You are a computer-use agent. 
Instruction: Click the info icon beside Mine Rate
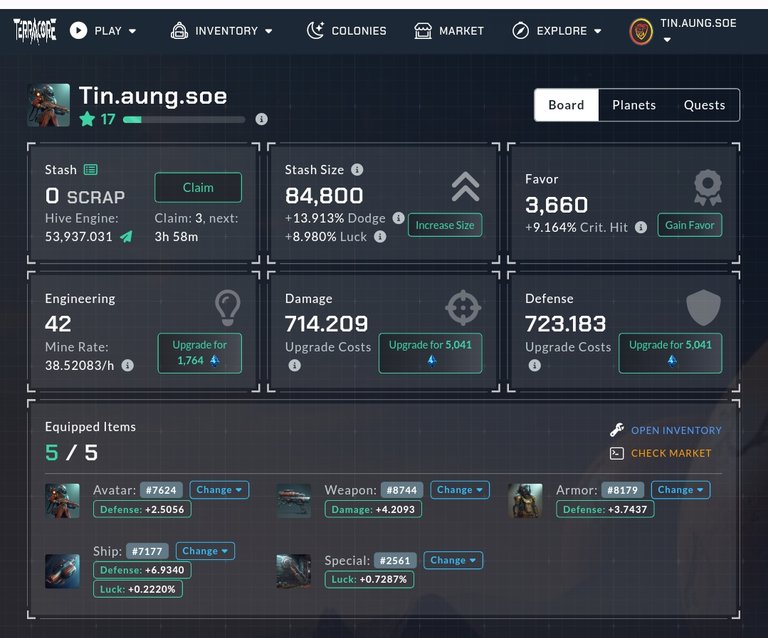click(x=127, y=365)
